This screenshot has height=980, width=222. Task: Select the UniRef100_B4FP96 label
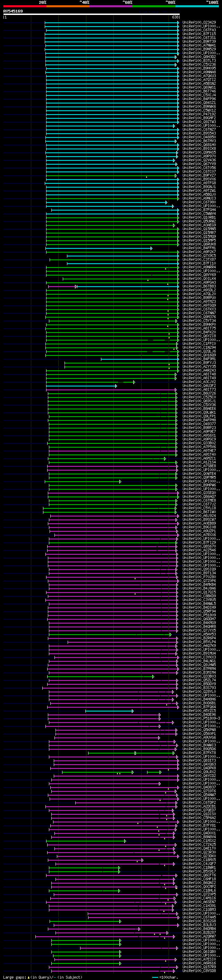[x=199, y=99]
